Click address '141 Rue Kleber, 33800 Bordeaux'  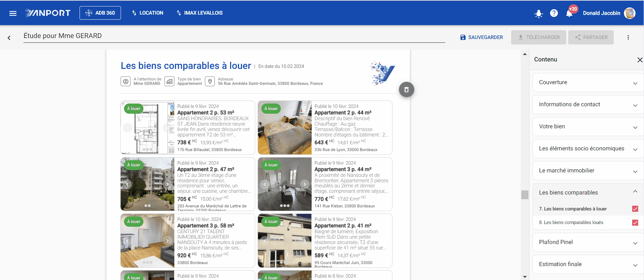tap(345, 206)
